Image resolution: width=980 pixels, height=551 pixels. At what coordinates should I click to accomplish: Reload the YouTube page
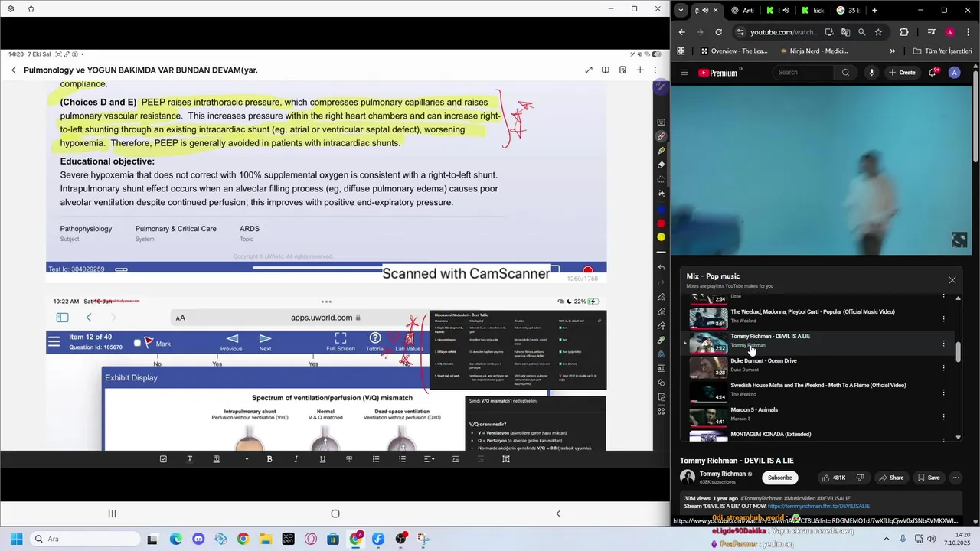point(718,32)
